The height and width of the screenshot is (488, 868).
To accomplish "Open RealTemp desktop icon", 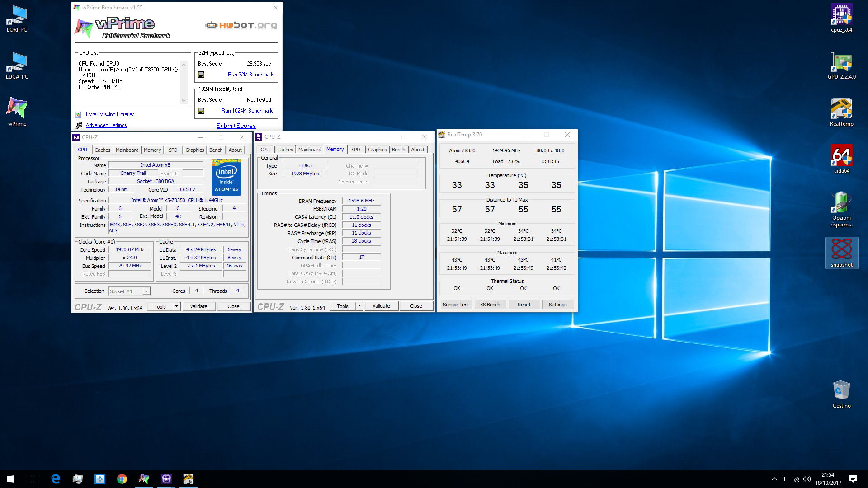I will 841,113.
